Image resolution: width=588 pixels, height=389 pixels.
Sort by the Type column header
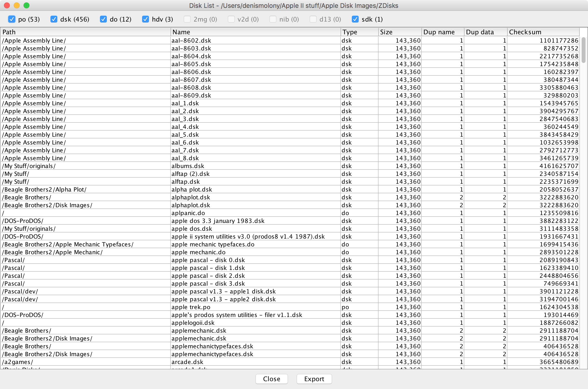tap(359, 32)
